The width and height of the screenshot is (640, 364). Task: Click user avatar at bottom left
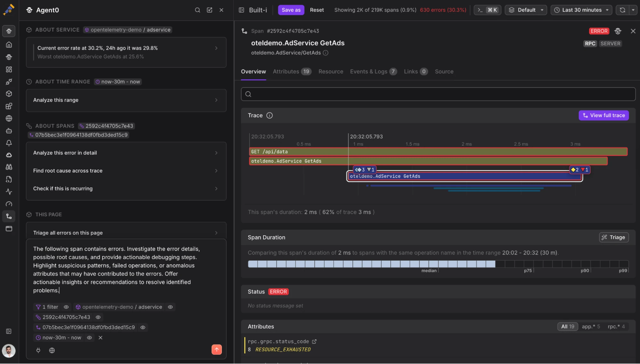click(9, 351)
